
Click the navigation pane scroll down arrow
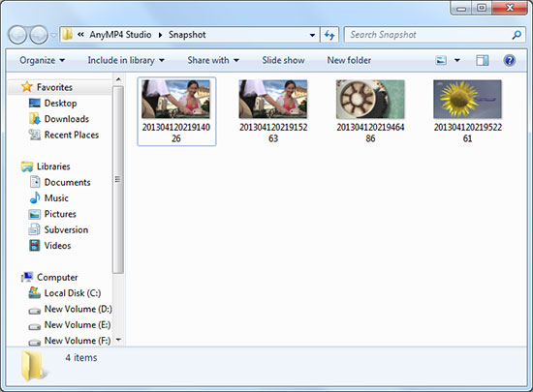(118, 340)
